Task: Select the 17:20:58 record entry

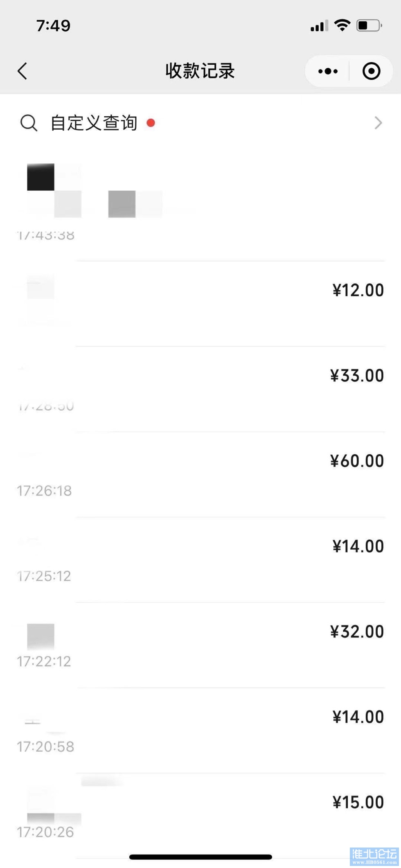Action: (200, 730)
